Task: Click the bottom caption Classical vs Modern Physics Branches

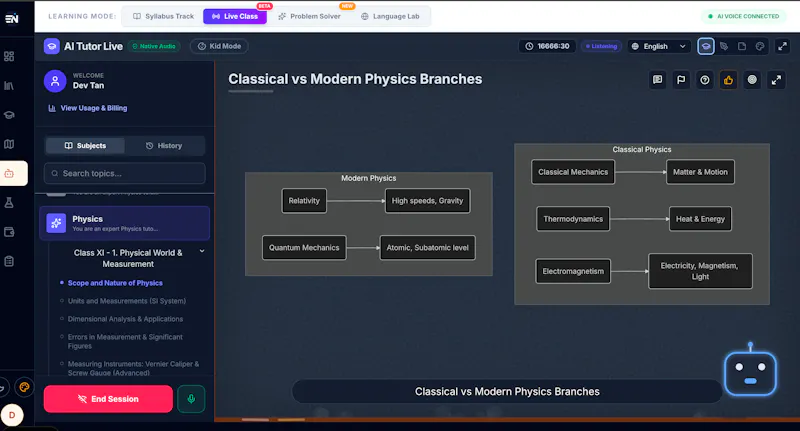Action: [507, 392]
